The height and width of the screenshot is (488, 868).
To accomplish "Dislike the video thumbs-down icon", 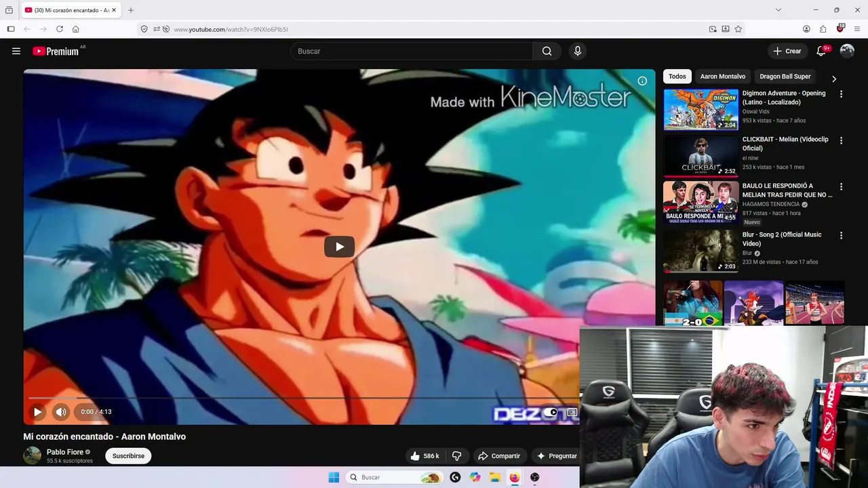I will click(457, 456).
